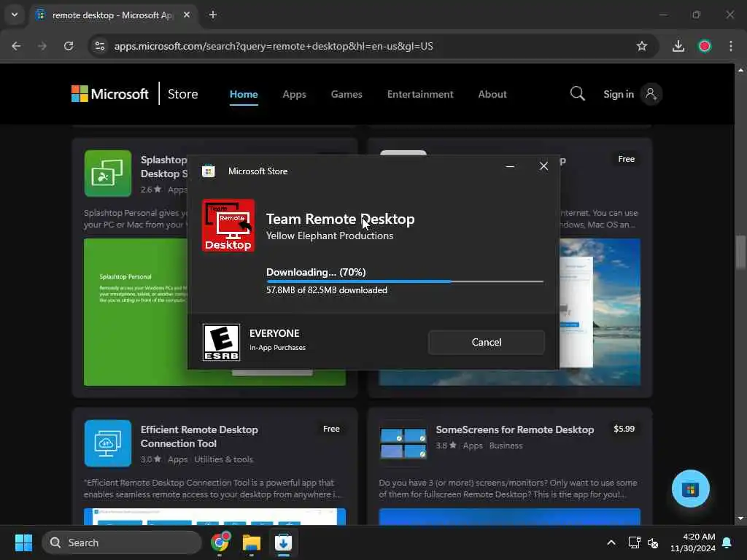
Task: Open a new browser tab
Action: click(213, 15)
